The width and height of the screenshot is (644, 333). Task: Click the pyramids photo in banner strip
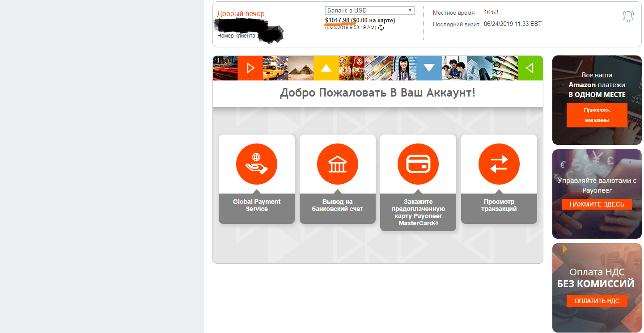pos(301,68)
